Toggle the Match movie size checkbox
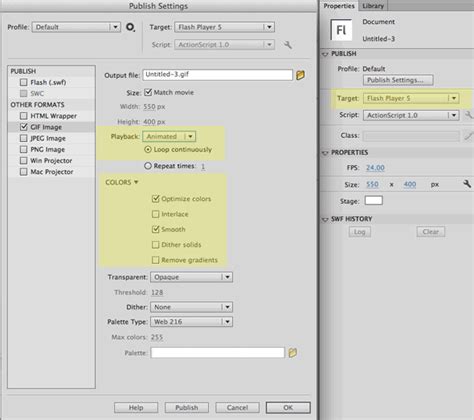The height and width of the screenshot is (420, 474). pyautogui.click(x=148, y=92)
